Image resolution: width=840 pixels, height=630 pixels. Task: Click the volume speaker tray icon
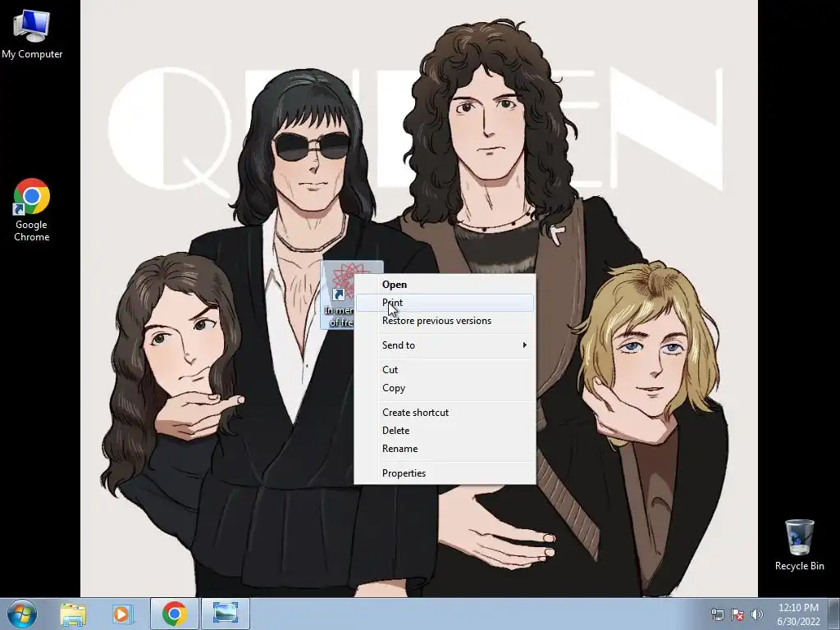point(757,614)
